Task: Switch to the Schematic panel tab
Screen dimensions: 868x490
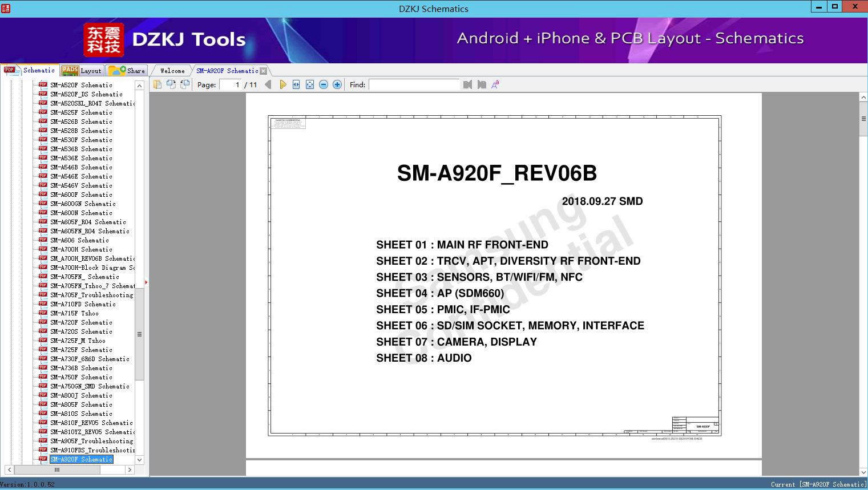Action: coord(30,70)
